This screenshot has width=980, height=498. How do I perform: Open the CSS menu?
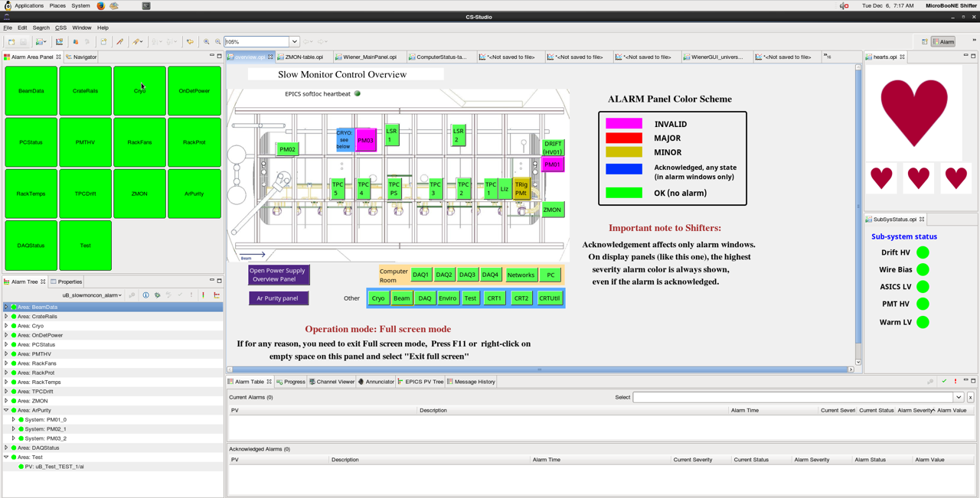[60, 28]
